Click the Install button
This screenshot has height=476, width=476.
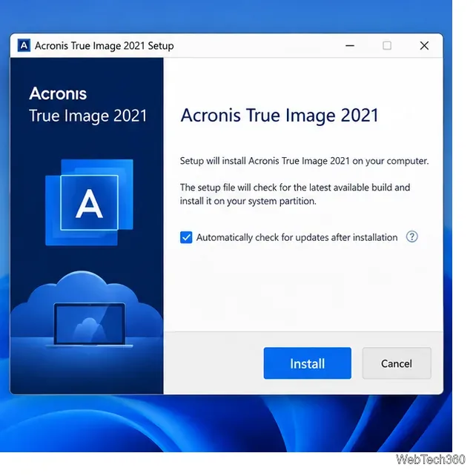(x=307, y=363)
